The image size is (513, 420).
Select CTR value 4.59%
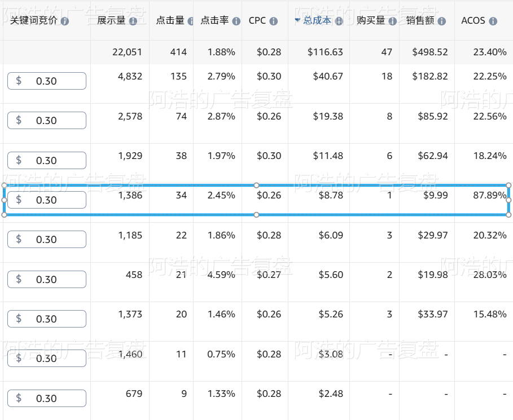[221, 275]
